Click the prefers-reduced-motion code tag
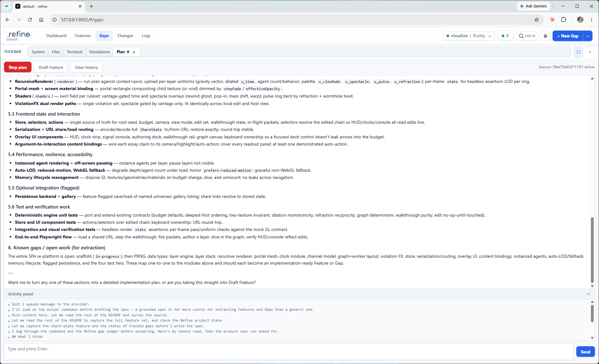 228,170
